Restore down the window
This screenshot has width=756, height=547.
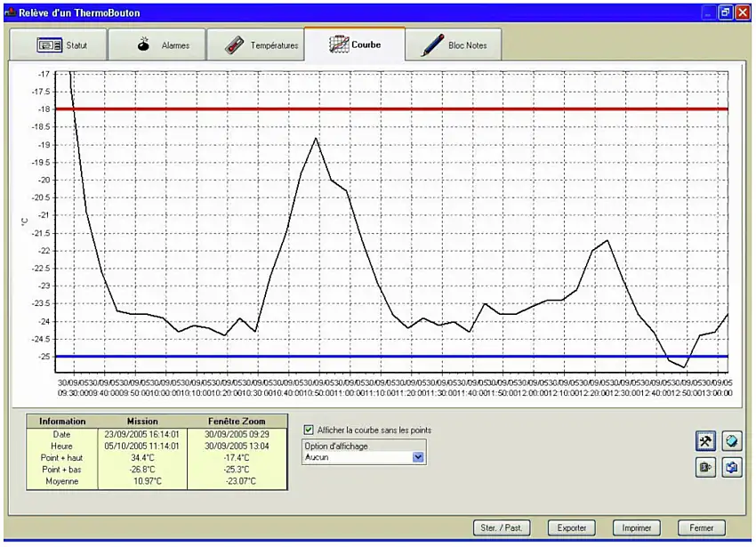(725, 12)
